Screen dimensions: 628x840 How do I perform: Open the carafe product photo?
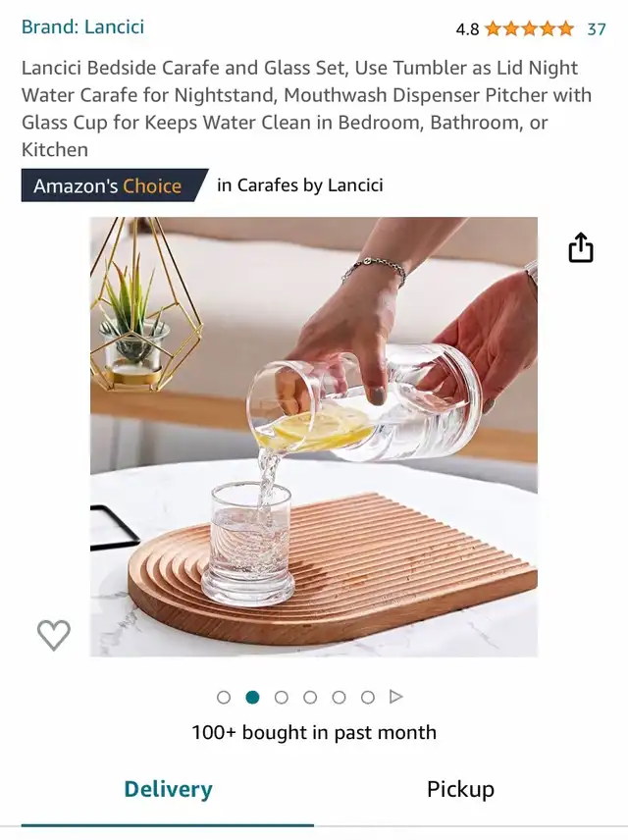click(x=314, y=437)
